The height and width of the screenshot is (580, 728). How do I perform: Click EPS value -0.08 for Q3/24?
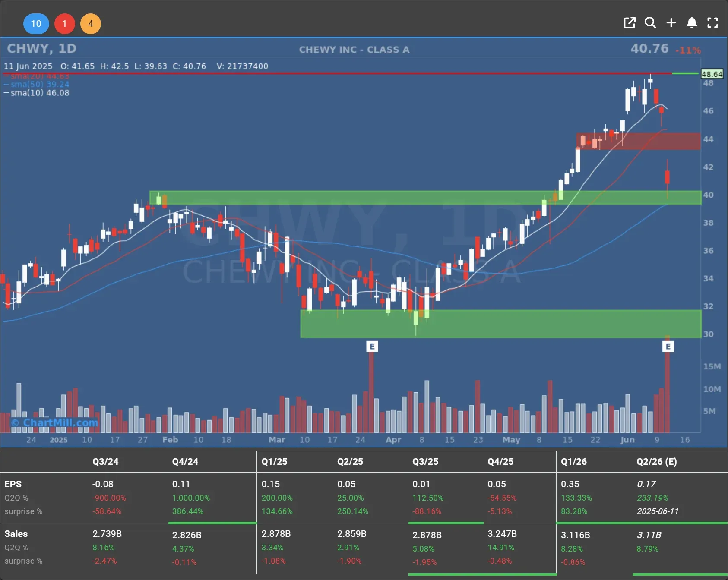click(103, 484)
